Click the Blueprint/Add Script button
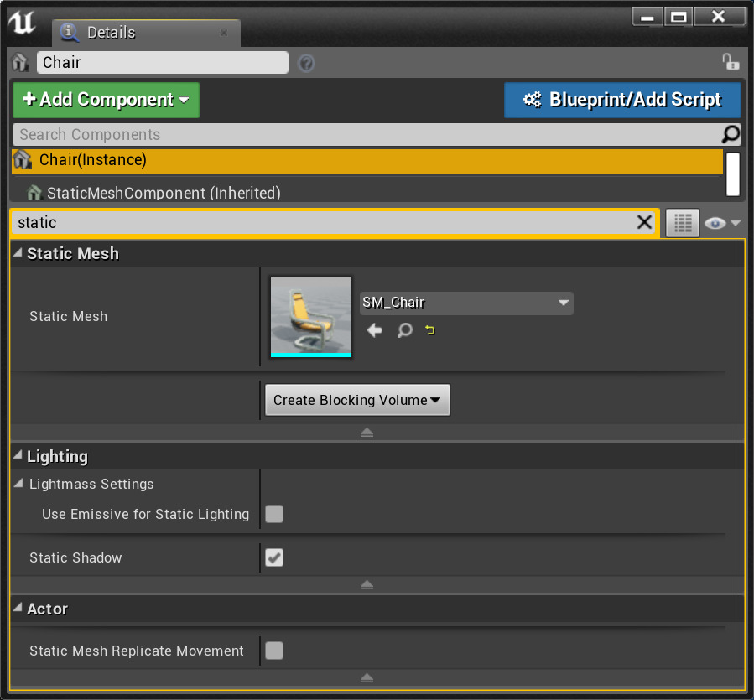This screenshot has height=700, width=754. (622, 99)
